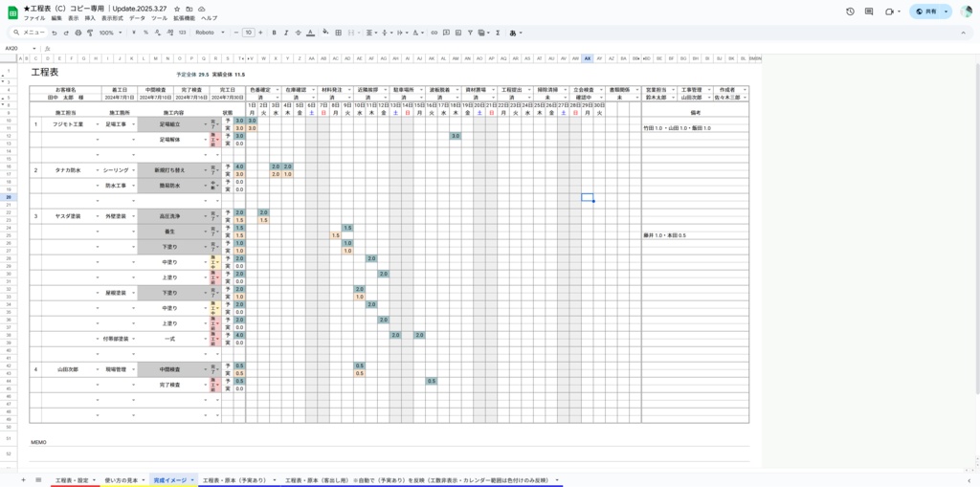Decrease the font size with minus button
Viewport: 980px width, 487px height.
coord(235,33)
